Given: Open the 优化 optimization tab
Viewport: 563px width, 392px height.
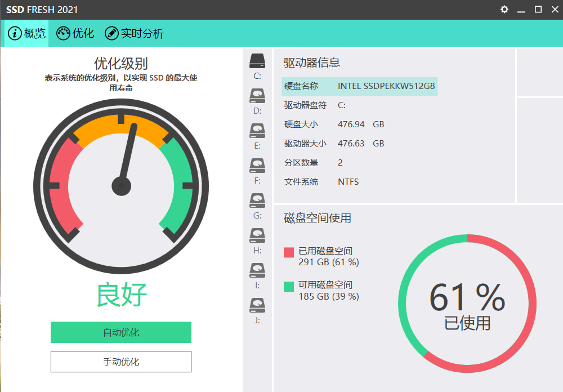Looking at the screenshot, I should [x=75, y=33].
